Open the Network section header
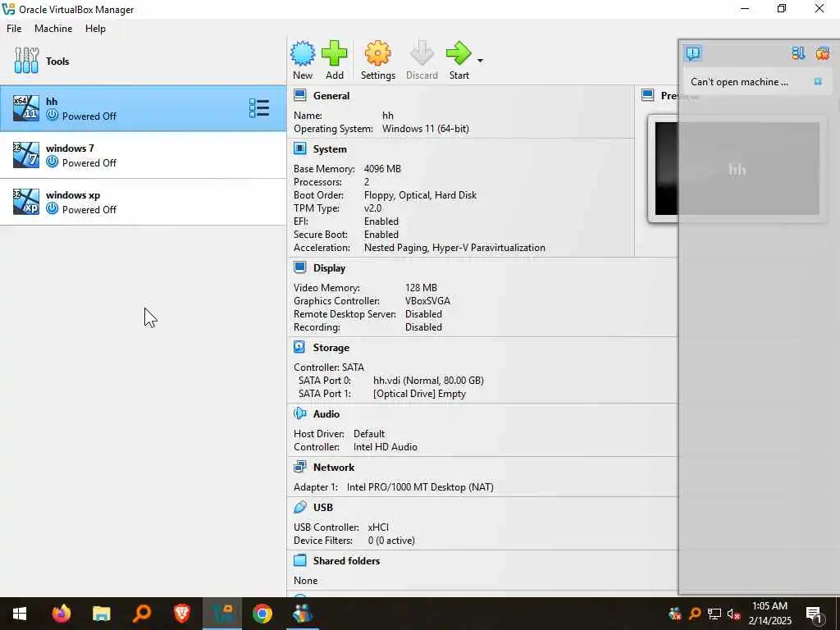The width and height of the screenshot is (840, 630). click(x=334, y=467)
